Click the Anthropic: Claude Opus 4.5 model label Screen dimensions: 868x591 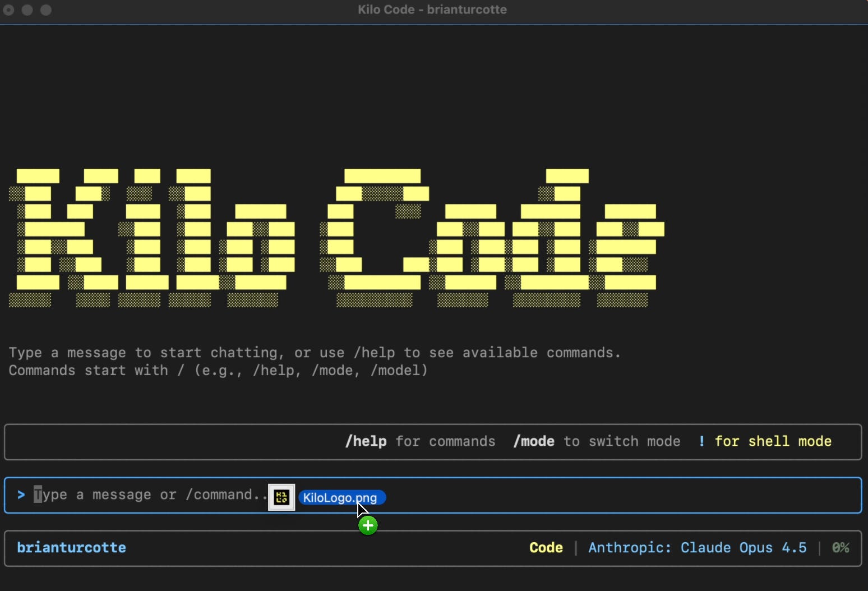(x=698, y=547)
